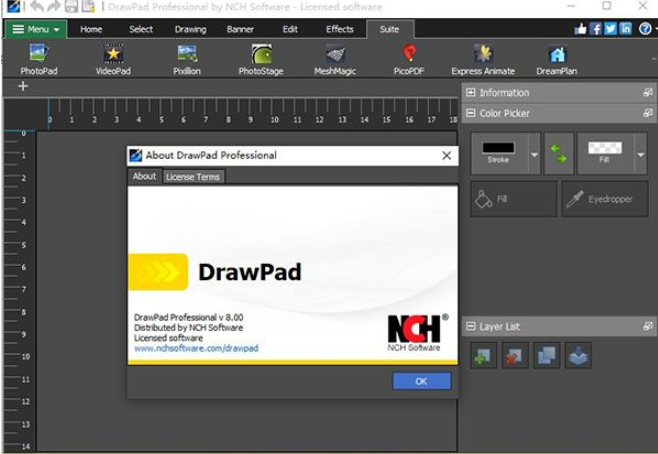Open Express Animate
Viewport: 658px width, 454px height.
tap(483, 59)
